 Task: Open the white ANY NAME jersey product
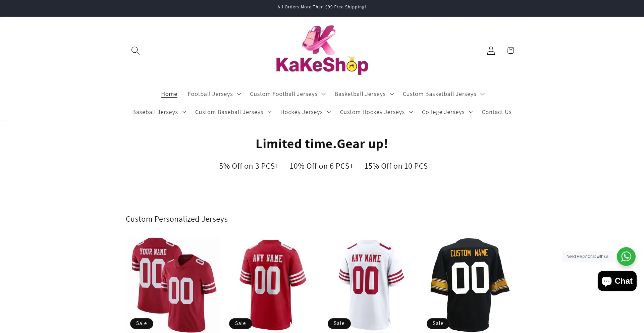(371, 285)
